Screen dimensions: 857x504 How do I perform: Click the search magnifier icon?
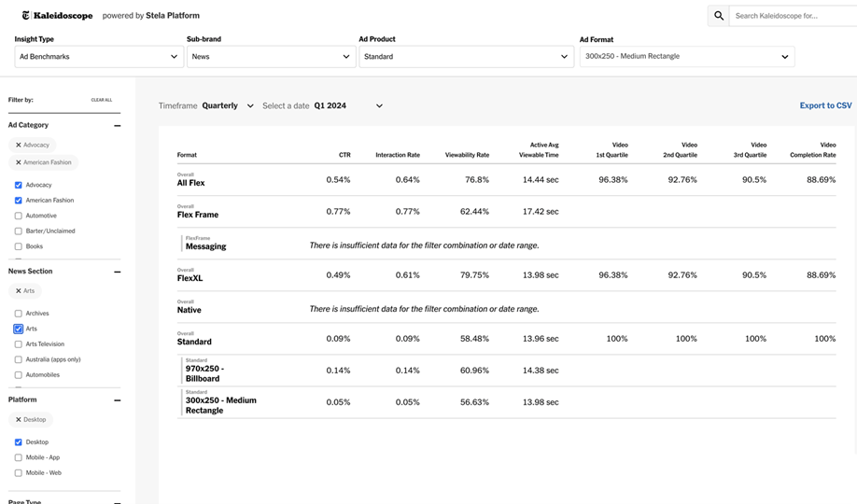(718, 16)
